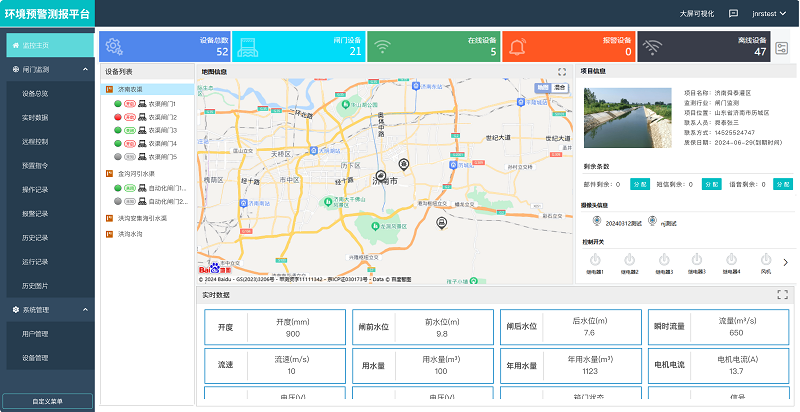Image resolution: width=800 pixels, height=412 pixels.
Task: Switch on the 风机 power control
Action: click(765, 259)
